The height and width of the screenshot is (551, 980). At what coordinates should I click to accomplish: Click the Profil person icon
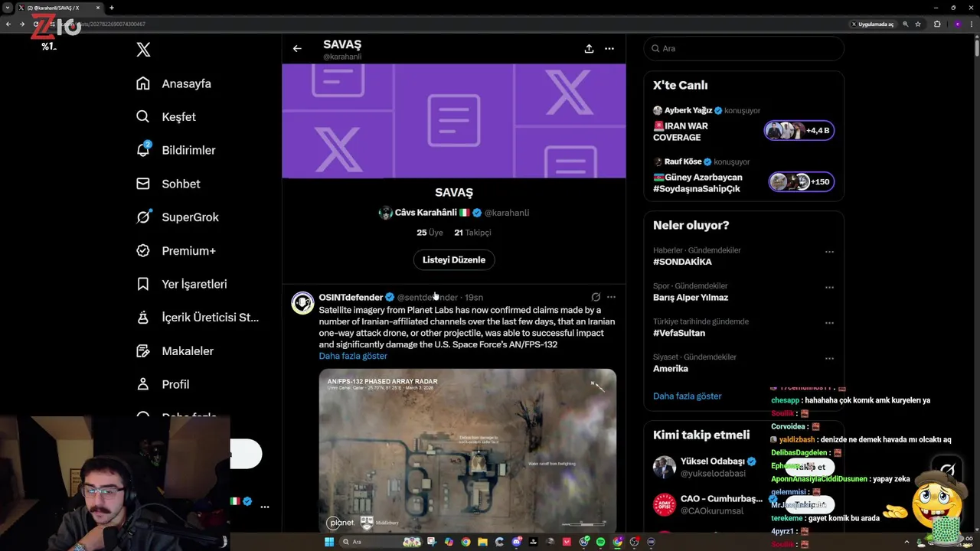[143, 384]
